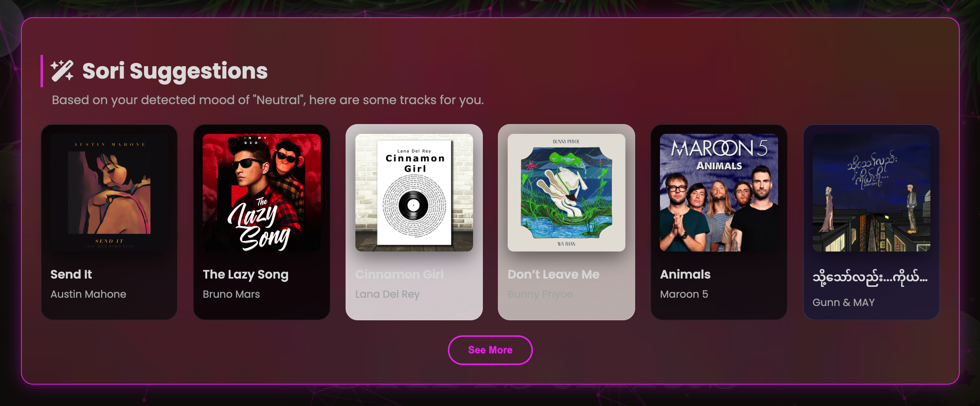The width and height of the screenshot is (980, 406).
Task: Click the magic wand sparkle icon
Action: 62,71
